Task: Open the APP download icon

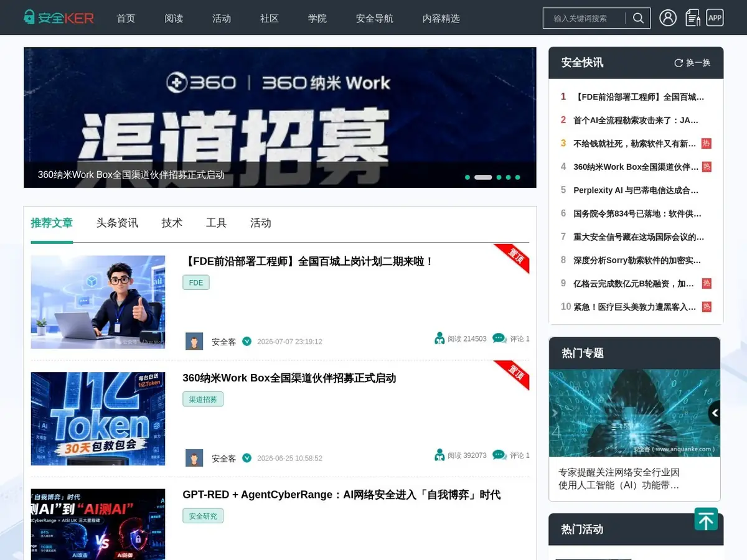Action: click(715, 17)
